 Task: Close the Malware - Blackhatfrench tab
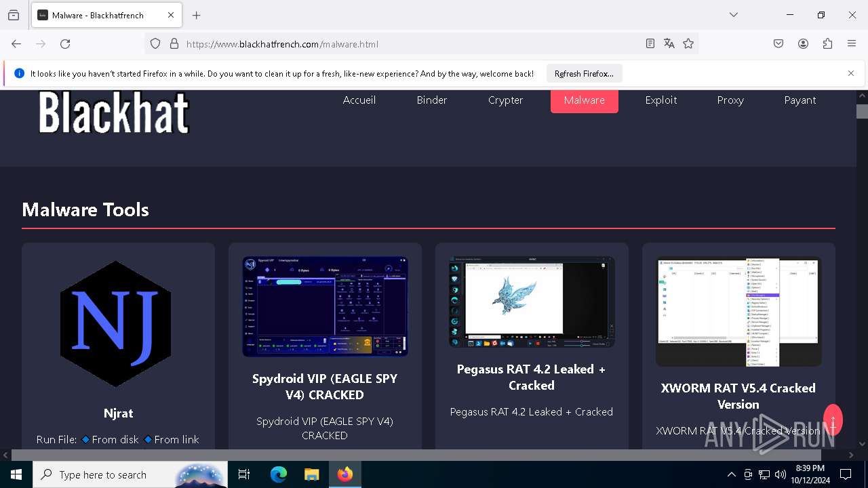pyautogui.click(x=171, y=15)
